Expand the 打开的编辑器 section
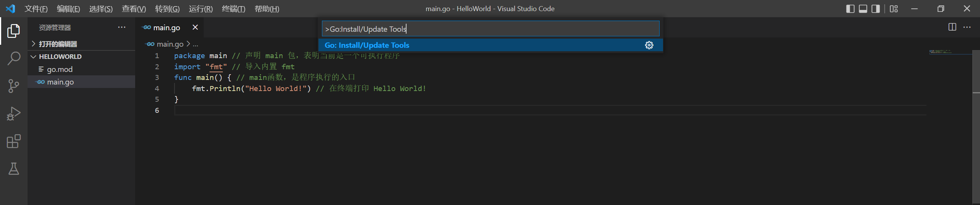Screen dimensions: 980x205 [58, 44]
